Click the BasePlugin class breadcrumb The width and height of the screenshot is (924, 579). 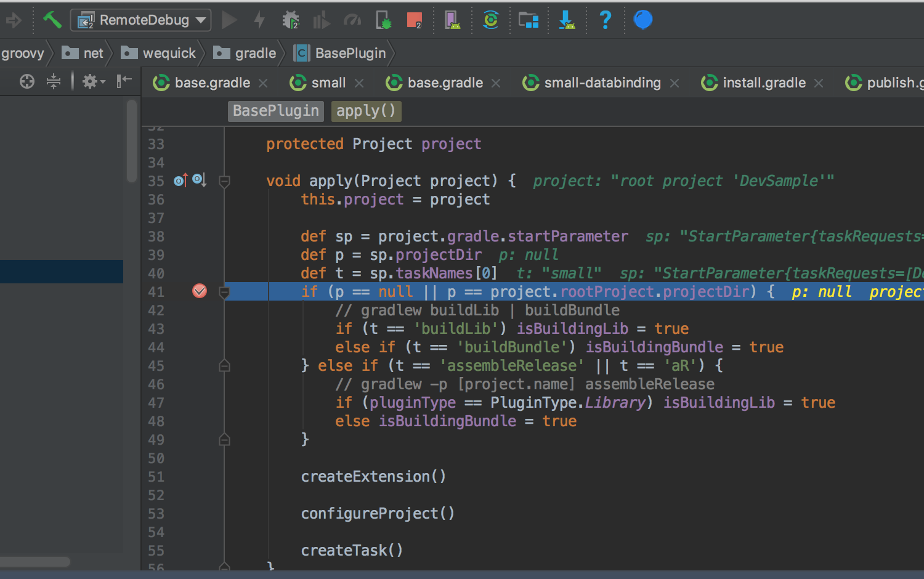(x=341, y=54)
